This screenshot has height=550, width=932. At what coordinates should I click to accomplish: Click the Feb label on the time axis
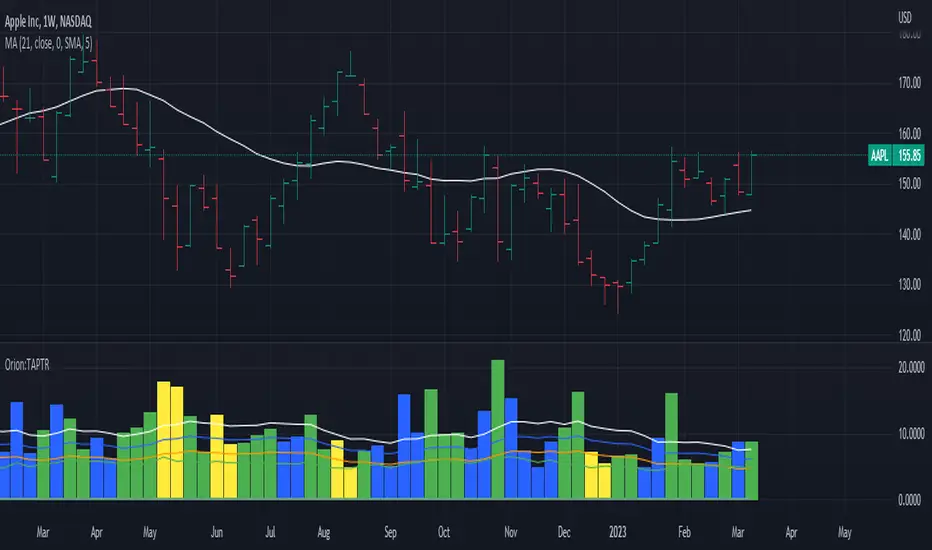tap(684, 532)
